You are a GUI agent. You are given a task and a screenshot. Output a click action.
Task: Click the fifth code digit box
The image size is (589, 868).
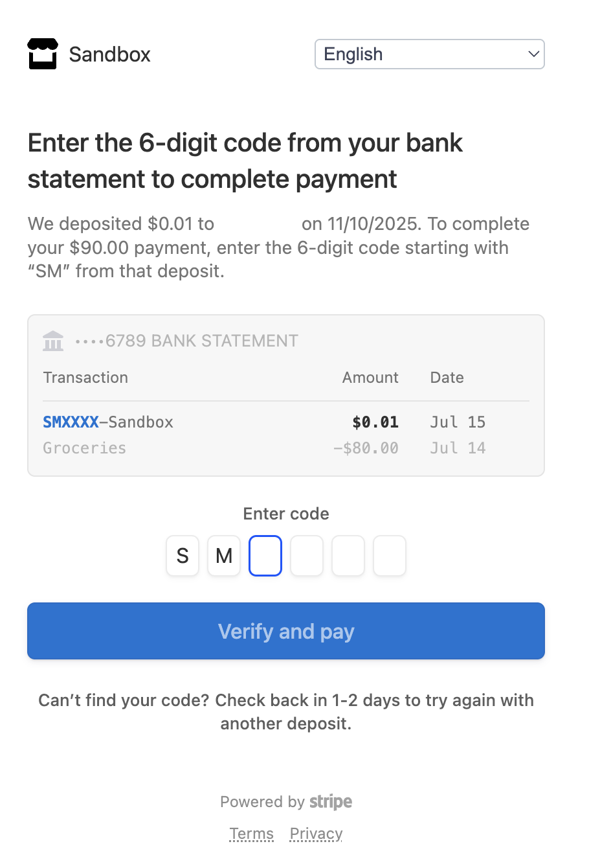point(348,556)
